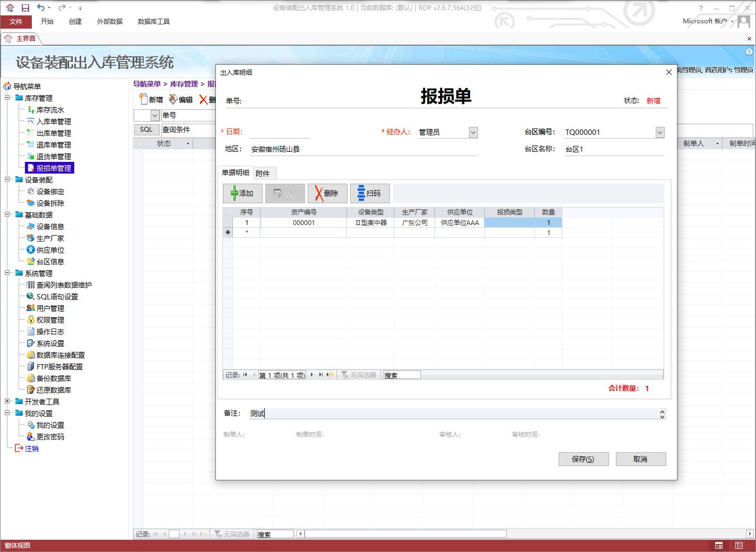Click 编辑 toolbar button with pencil icon
756x552 pixels.
pyautogui.click(x=181, y=99)
